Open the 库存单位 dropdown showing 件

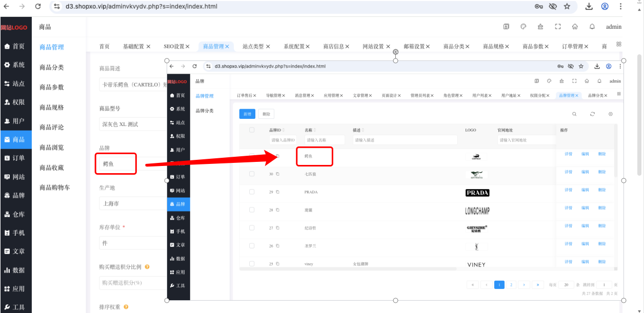(x=133, y=243)
